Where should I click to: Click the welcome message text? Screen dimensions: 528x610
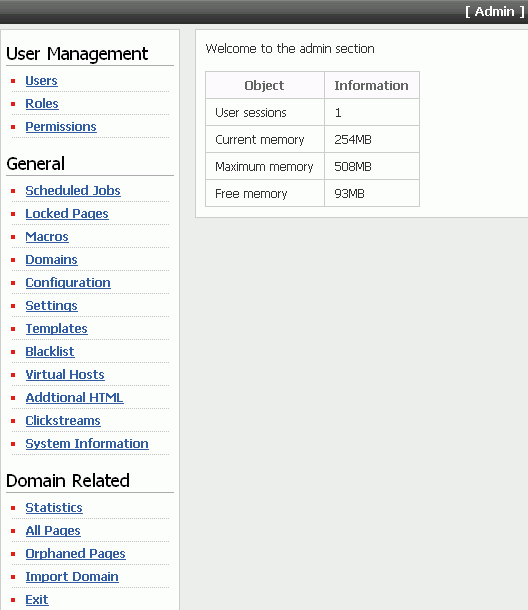[290, 49]
